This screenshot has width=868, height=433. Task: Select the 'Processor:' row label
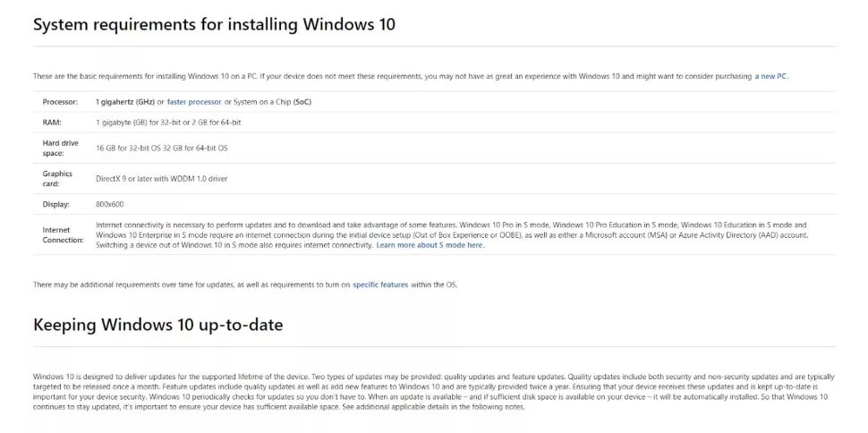60,102
